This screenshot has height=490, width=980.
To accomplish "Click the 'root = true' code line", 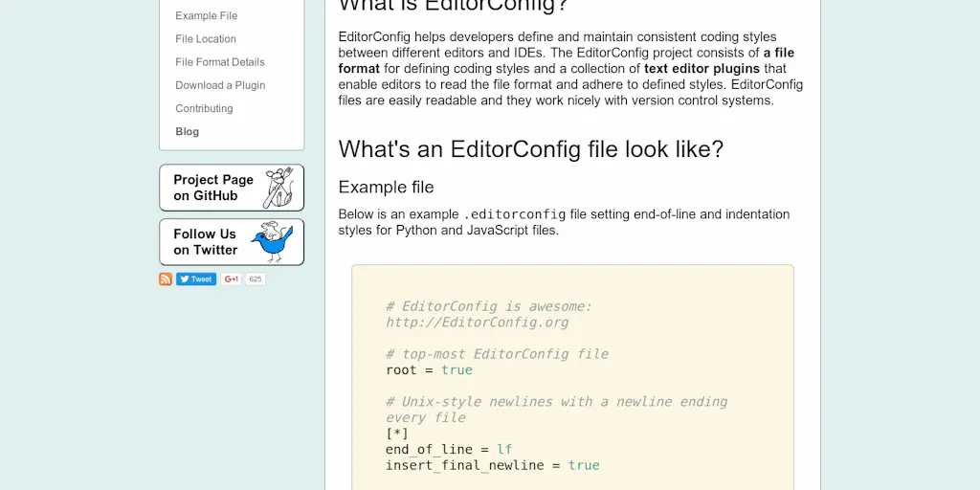I will point(430,370).
